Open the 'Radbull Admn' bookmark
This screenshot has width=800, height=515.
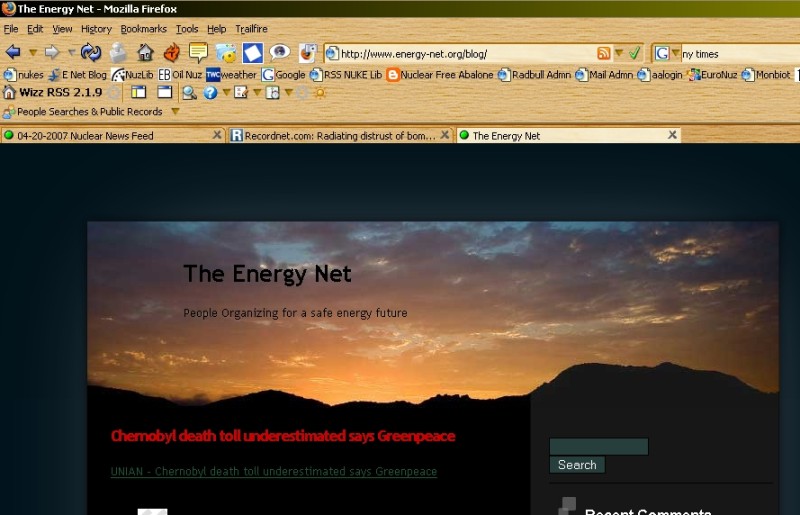(x=534, y=75)
